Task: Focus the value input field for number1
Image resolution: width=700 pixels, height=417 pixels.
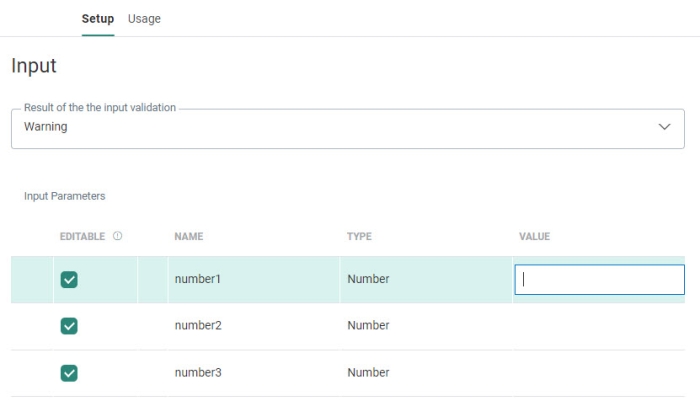Action: 598,280
